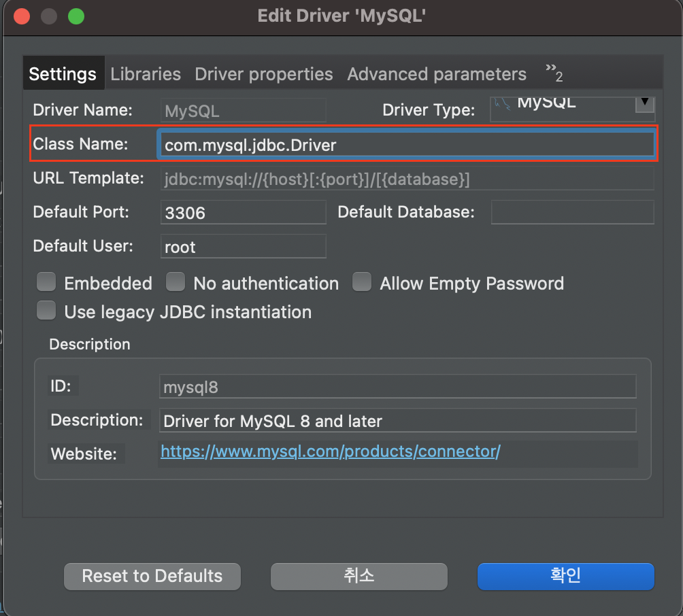Click the URL Template label
Image resolution: width=683 pixels, height=616 pixels.
point(88,177)
